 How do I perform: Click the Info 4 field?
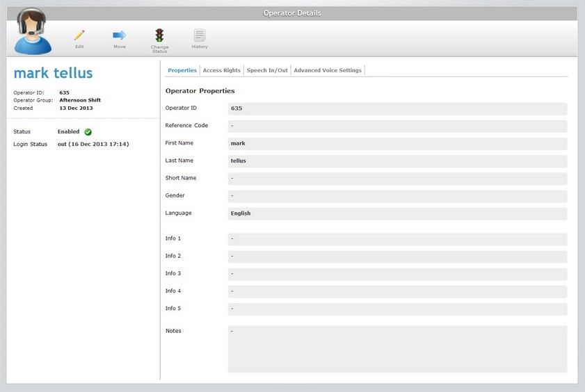(397, 291)
